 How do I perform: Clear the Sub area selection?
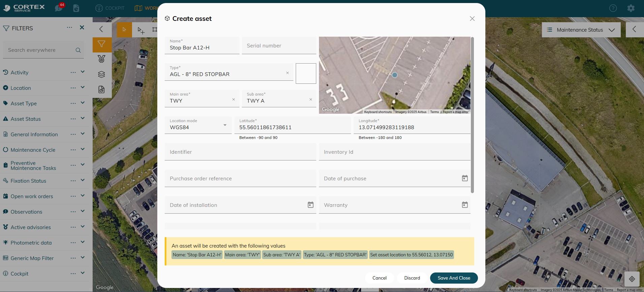tap(311, 100)
